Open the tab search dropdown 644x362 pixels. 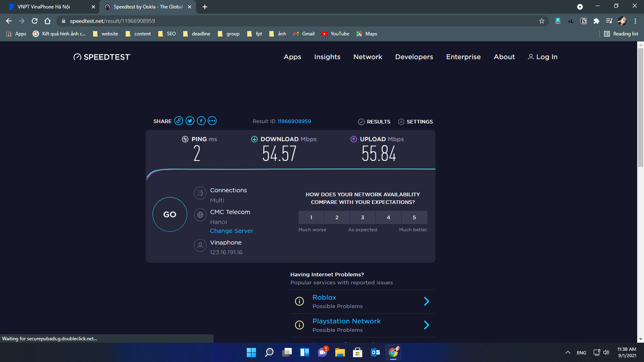(x=580, y=7)
